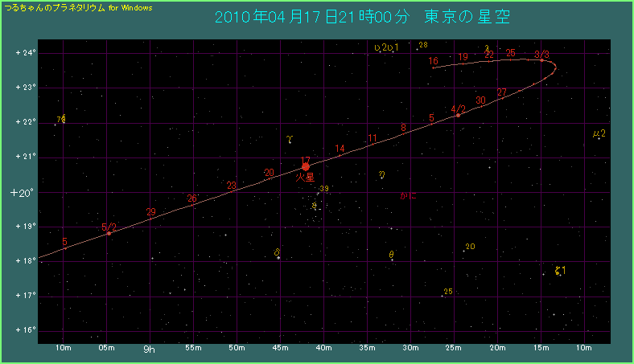Click the date marker 14 on the path

click(x=340, y=149)
